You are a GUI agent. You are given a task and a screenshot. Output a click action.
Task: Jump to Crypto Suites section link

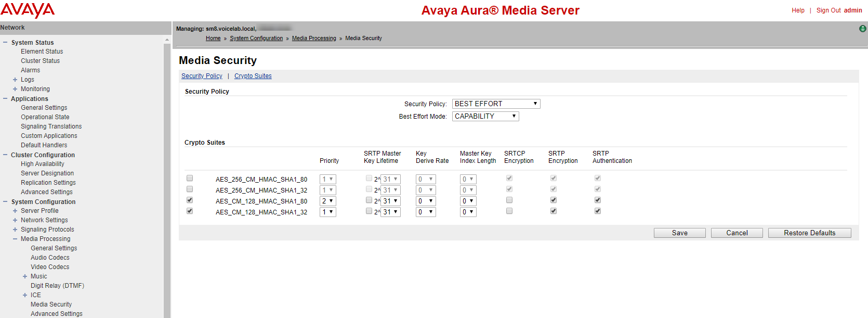tap(253, 76)
